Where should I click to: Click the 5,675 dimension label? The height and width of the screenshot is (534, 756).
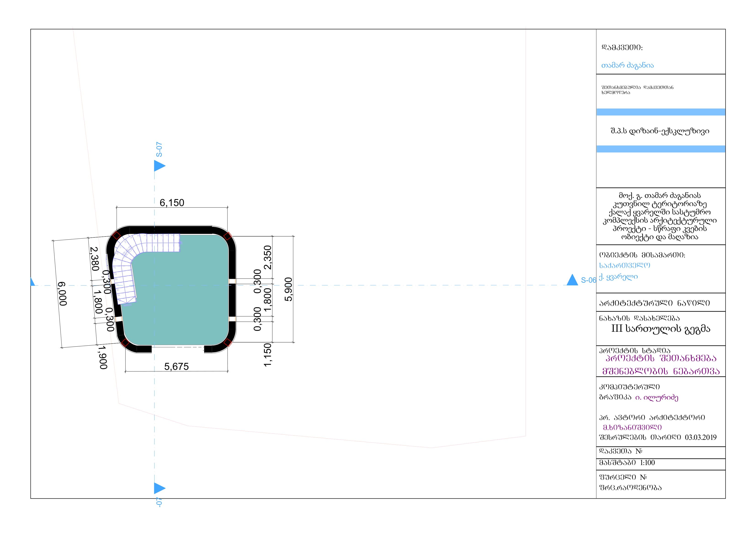coord(176,366)
